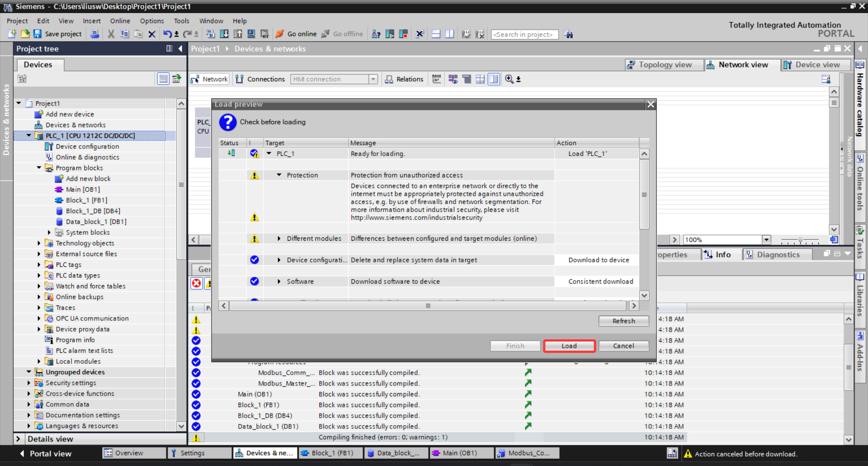Open the Project menu
The image size is (868, 466).
click(x=17, y=21)
